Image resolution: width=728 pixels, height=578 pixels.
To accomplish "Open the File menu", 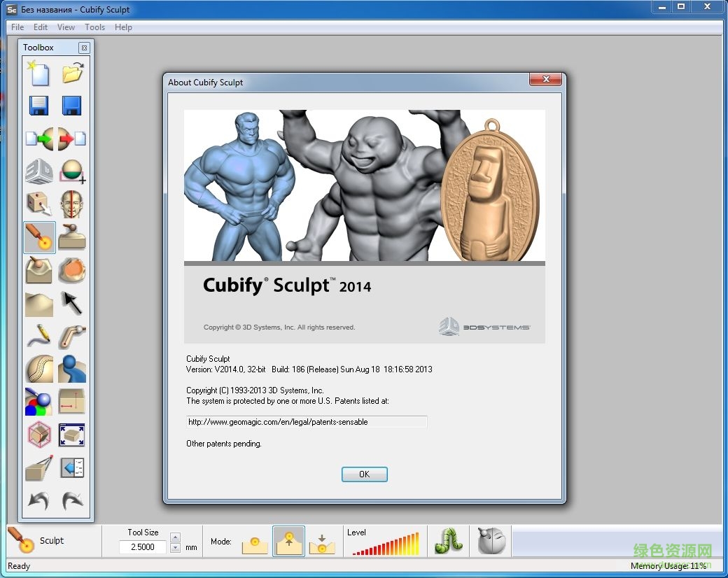I will tap(16, 27).
